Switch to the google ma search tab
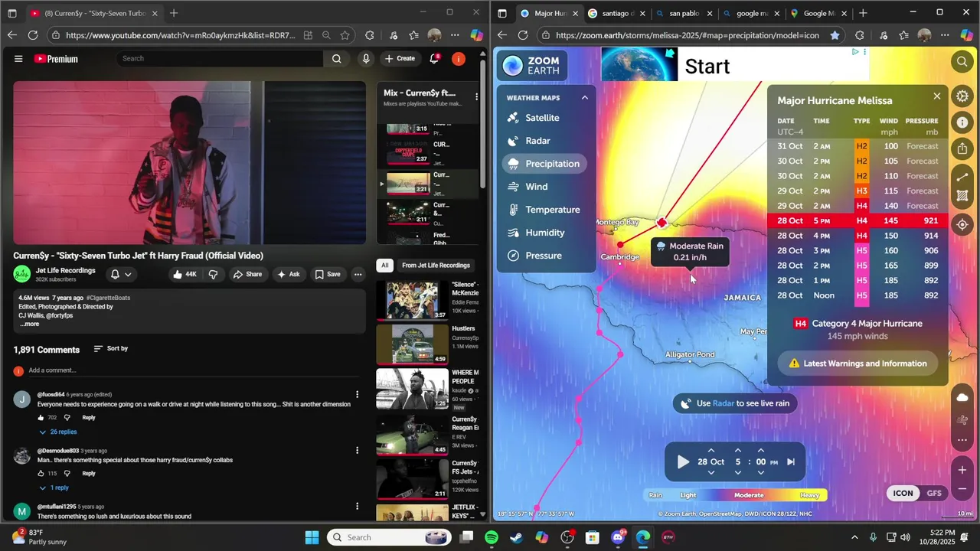Viewport: 980px width, 551px height. click(x=750, y=13)
